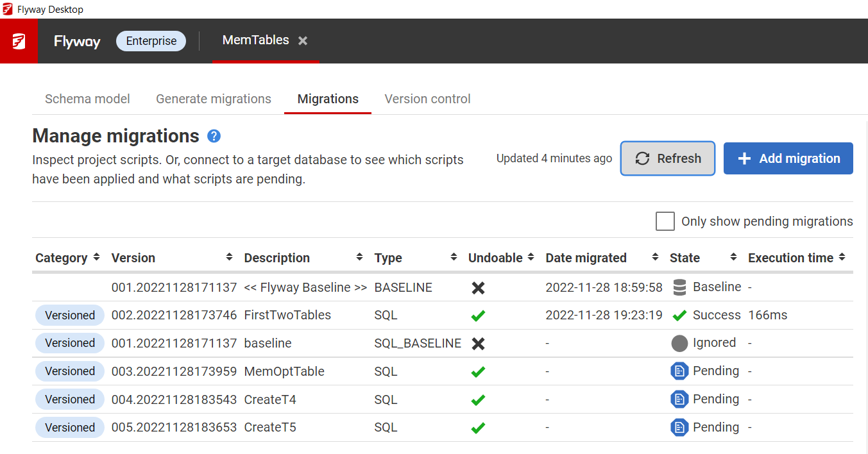
Task: Open the Version control tab
Action: tap(427, 99)
